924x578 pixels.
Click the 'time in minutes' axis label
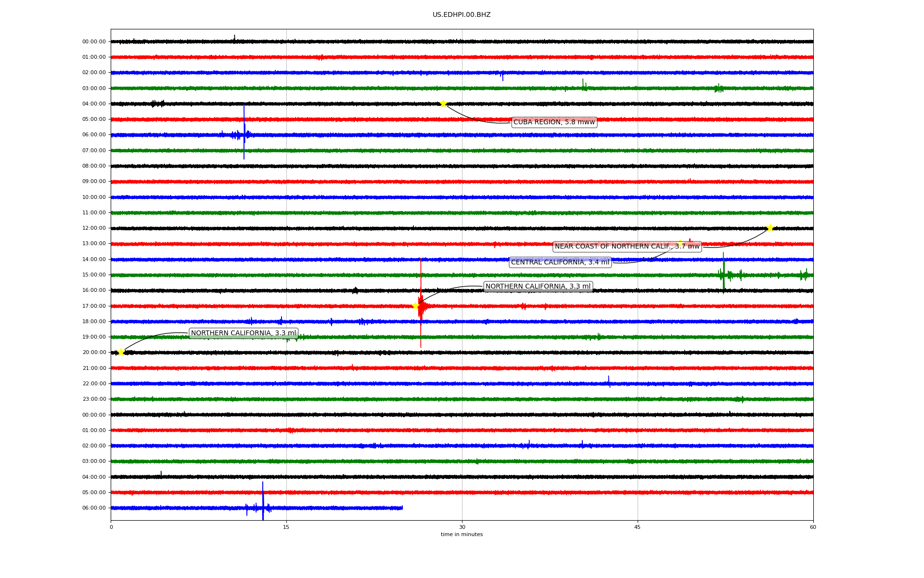(x=461, y=535)
